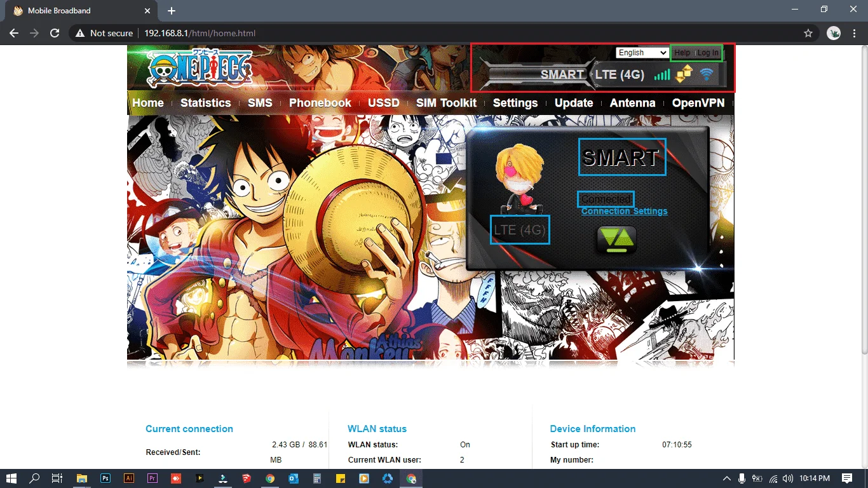Open the SMS menu

click(260, 103)
